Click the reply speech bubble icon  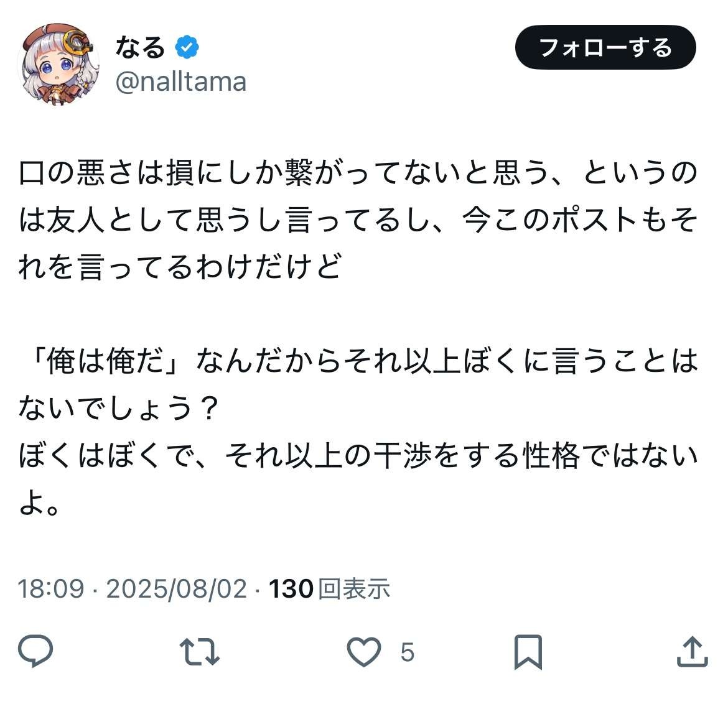35,651
